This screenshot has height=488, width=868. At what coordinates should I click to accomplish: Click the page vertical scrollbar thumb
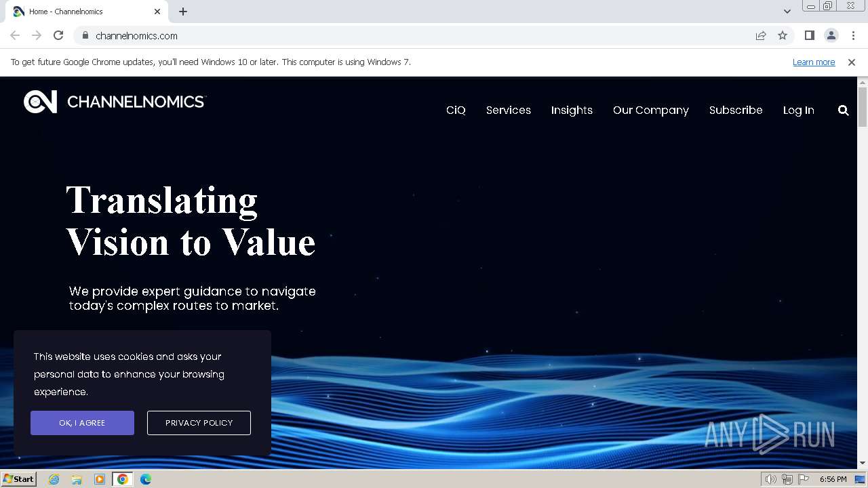(x=862, y=107)
